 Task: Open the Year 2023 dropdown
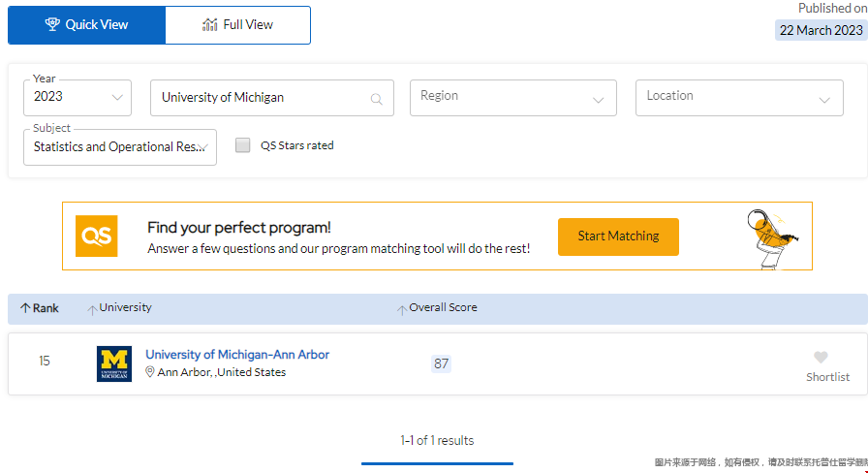[x=77, y=98]
